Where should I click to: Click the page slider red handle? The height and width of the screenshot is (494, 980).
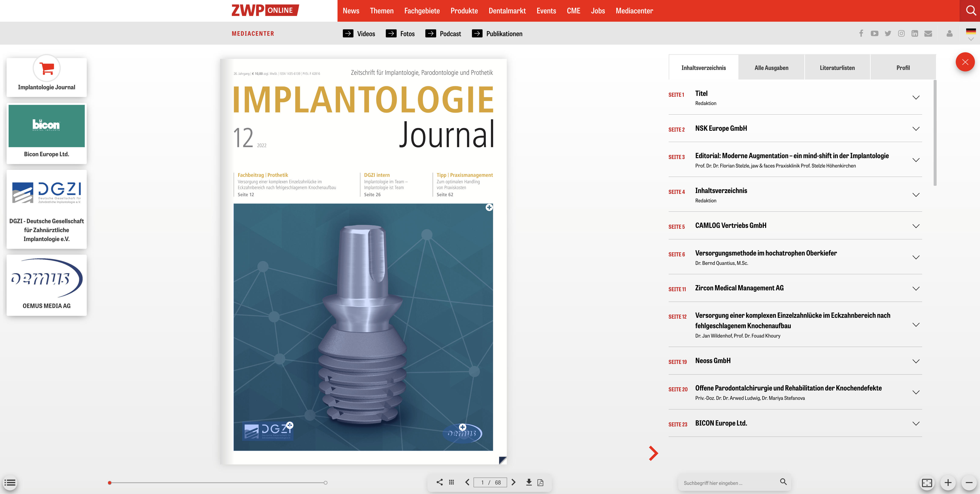click(x=110, y=483)
